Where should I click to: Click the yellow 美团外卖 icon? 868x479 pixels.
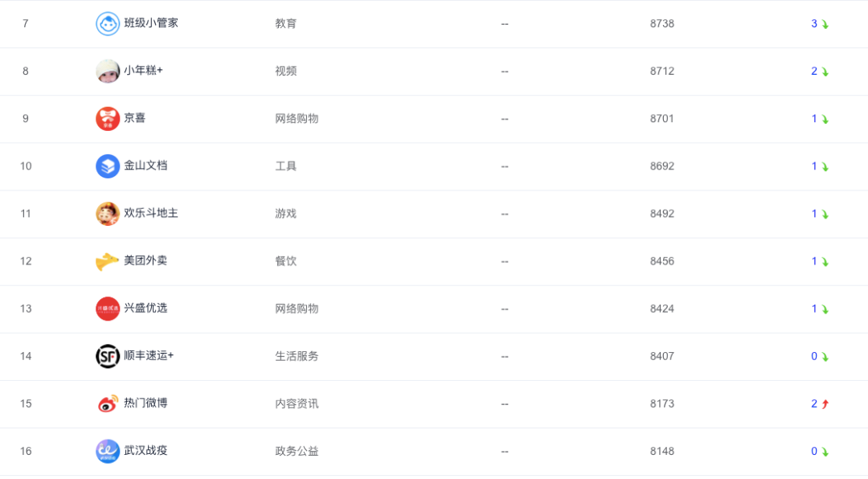[108, 261]
